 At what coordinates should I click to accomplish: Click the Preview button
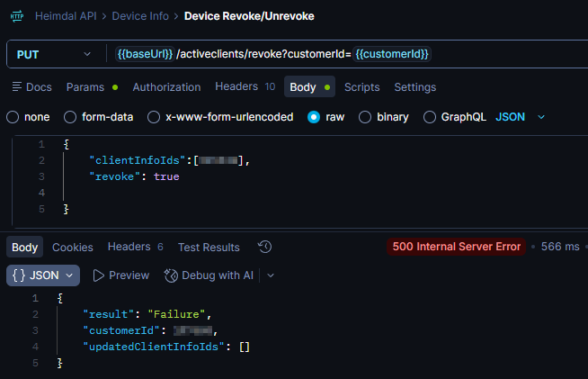point(120,275)
